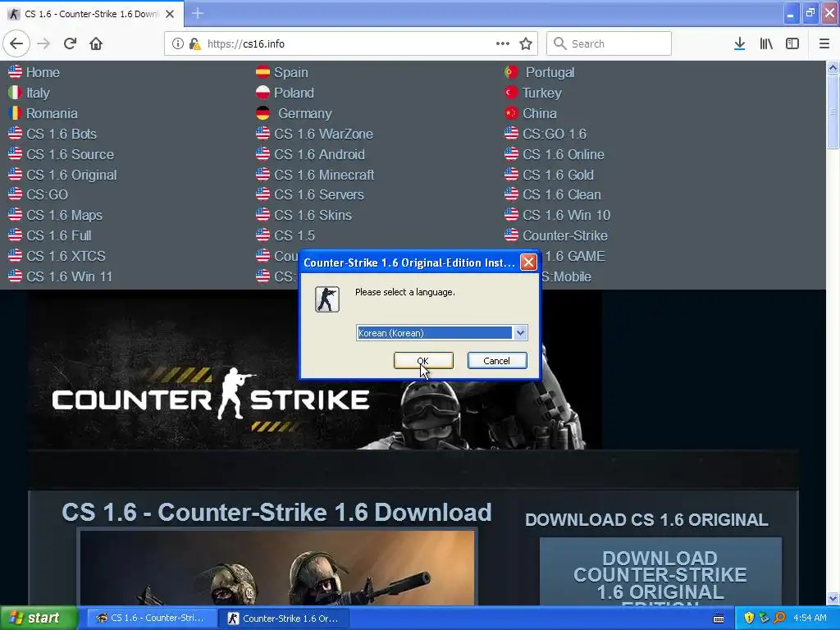The height and width of the screenshot is (630, 840).
Task: Click page scrollbar down arrow
Action: click(x=833, y=598)
